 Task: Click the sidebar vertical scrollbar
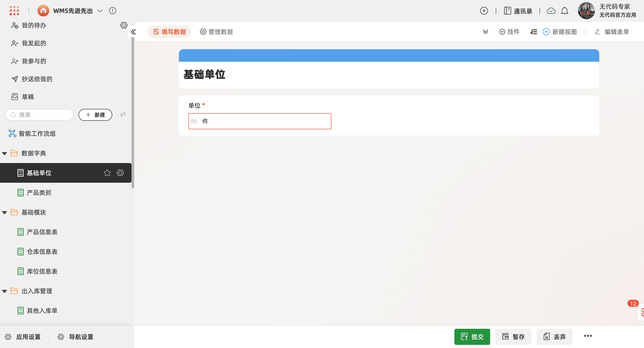click(133, 112)
